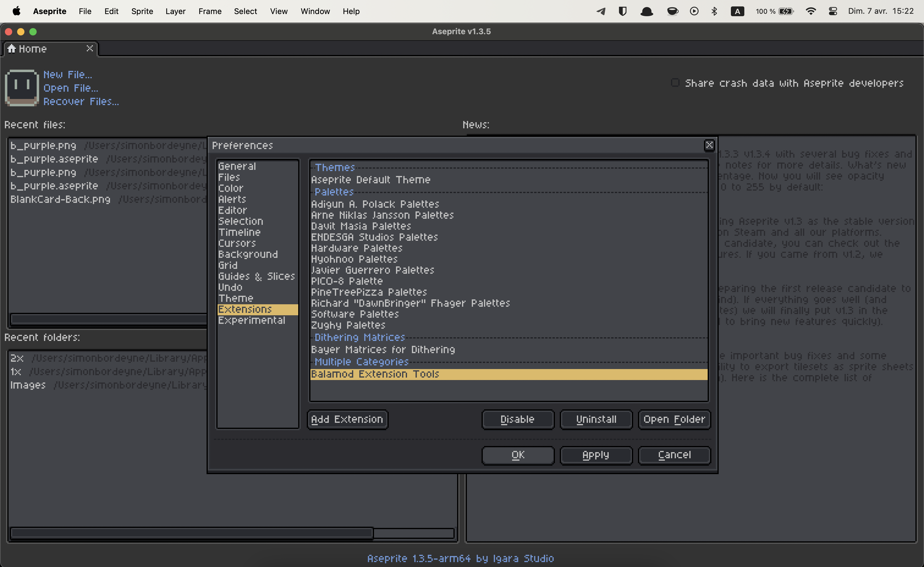Open the Frame menu
Viewport: 924px width, 567px height.
tap(210, 11)
